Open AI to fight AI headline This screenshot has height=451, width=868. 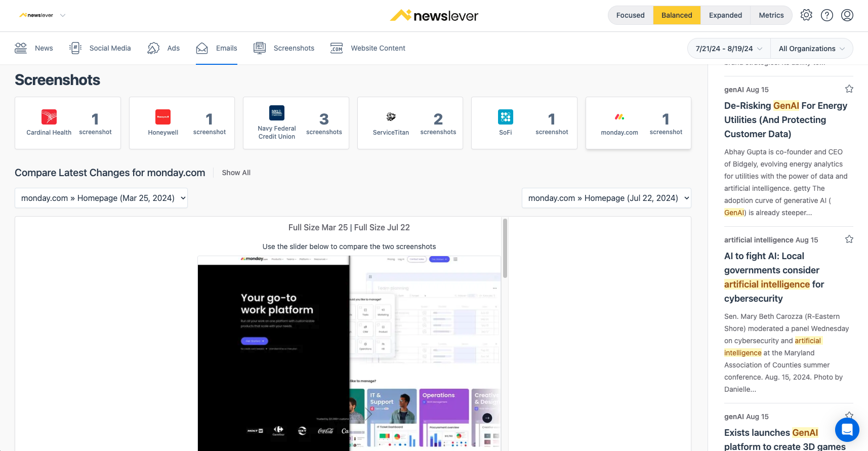pos(774,277)
